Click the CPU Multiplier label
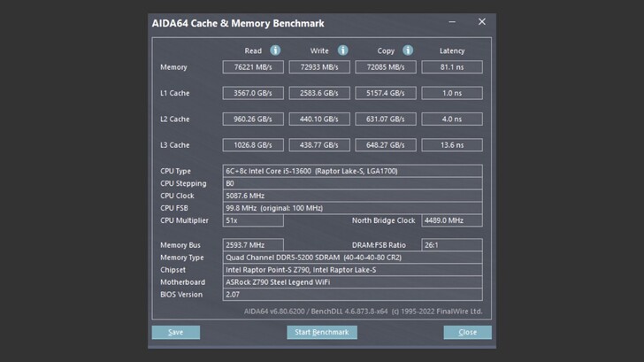The width and height of the screenshot is (644, 362). click(x=184, y=220)
